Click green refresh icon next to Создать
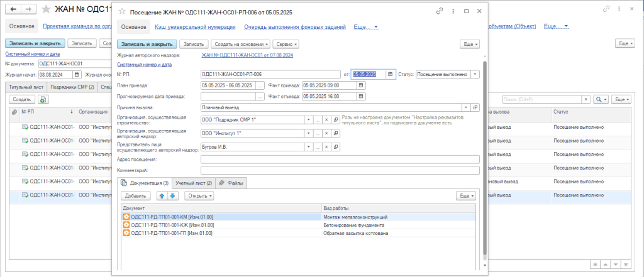Viewport: 644px width, 277px height. pyautogui.click(x=43, y=99)
